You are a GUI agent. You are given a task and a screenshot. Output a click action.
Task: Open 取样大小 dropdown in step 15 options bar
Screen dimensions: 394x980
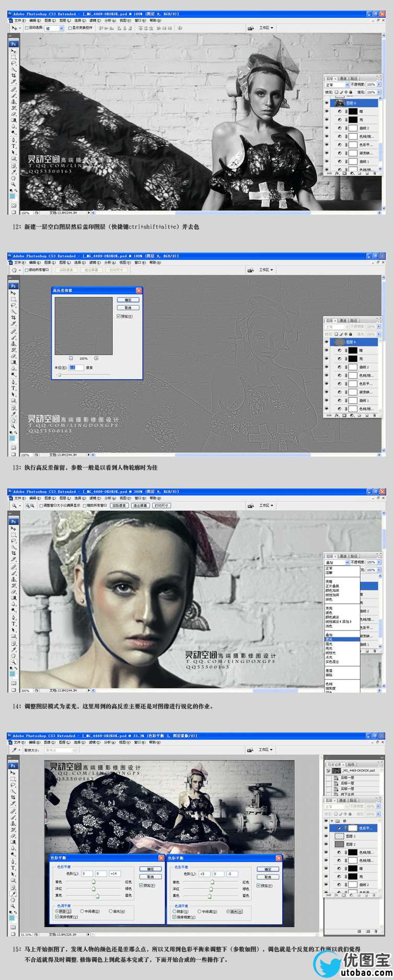(61, 750)
